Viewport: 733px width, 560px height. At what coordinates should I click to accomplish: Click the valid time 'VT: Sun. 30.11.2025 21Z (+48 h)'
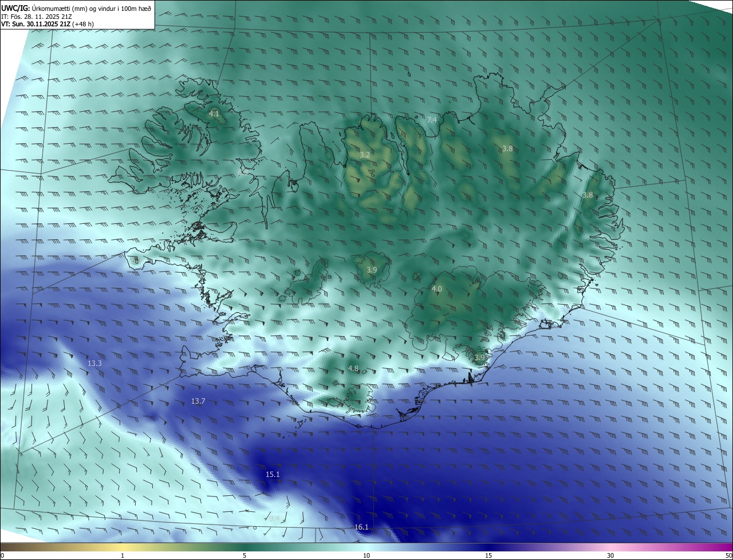[48, 24]
